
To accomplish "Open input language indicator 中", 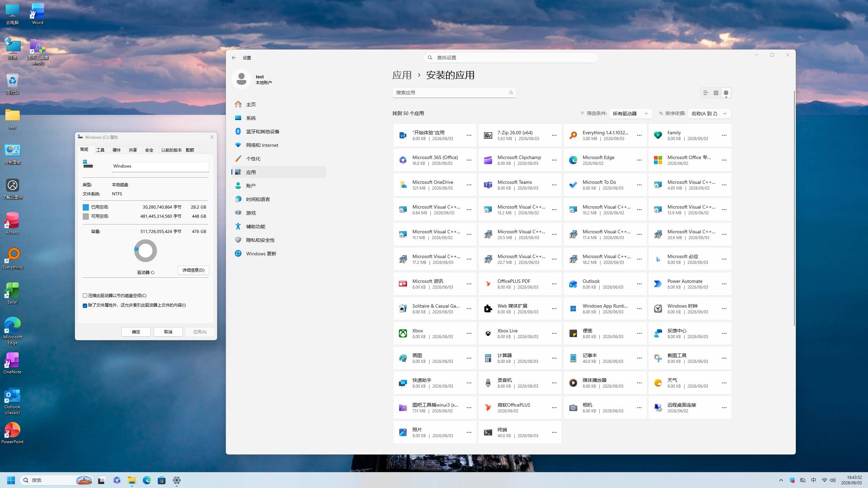I will (x=813, y=480).
